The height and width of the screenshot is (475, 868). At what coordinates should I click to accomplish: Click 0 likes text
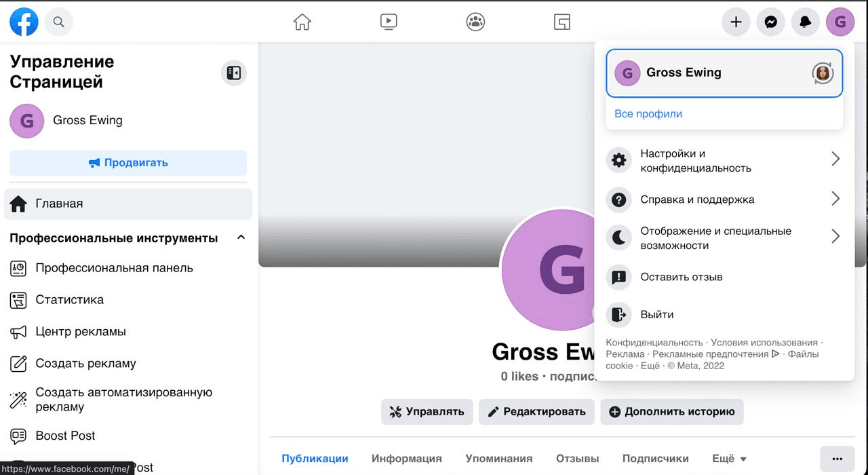tap(519, 376)
